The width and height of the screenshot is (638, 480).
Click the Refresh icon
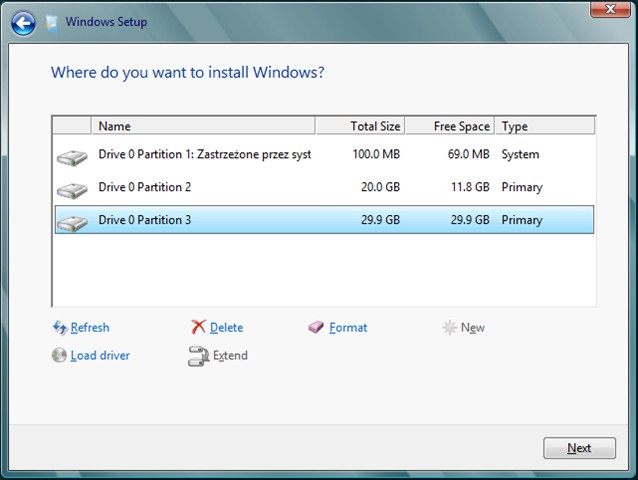(59, 328)
